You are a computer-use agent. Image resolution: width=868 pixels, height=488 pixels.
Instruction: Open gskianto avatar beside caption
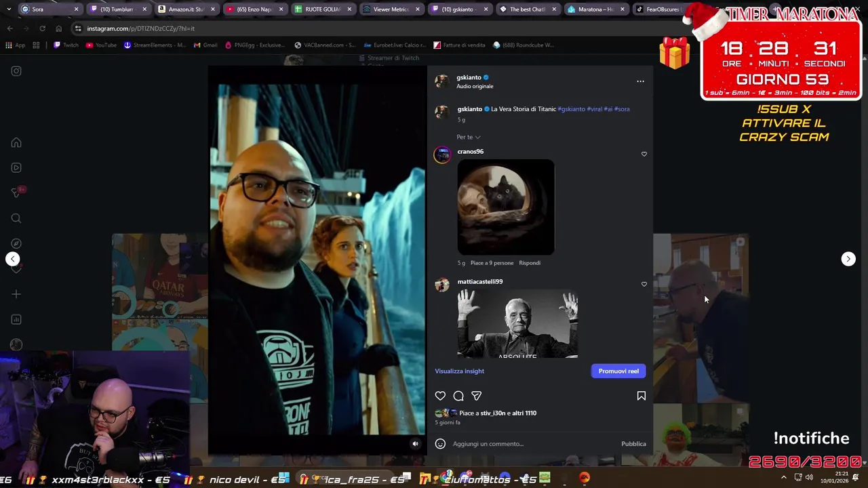click(441, 112)
